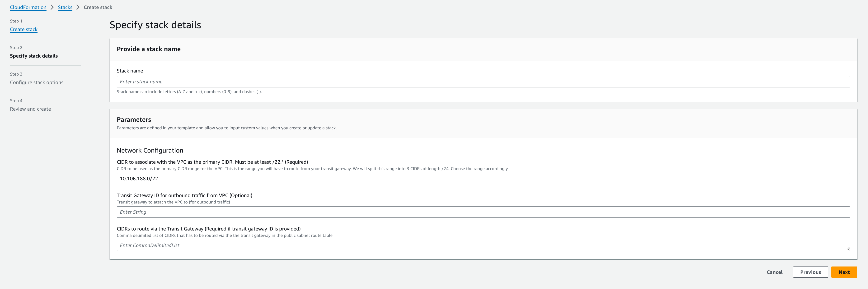The height and width of the screenshot is (289, 868).
Task: Click the Parameters section heading
Action: tap(134, 119)
